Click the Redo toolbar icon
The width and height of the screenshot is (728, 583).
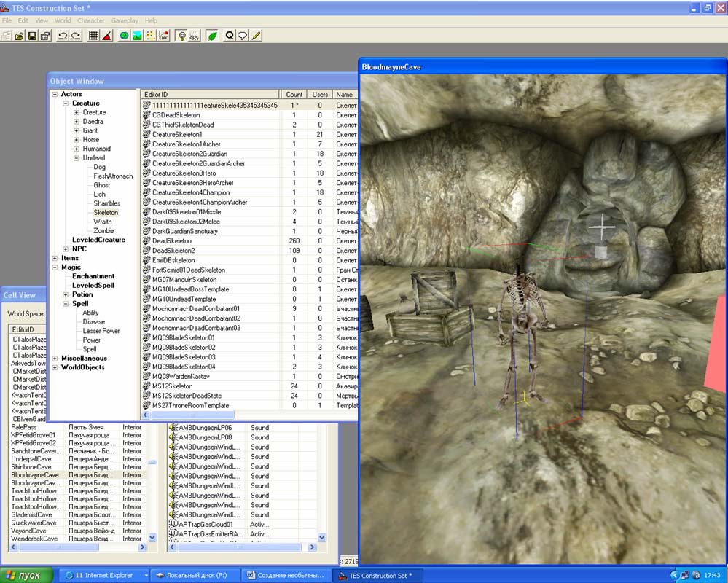(x=76, y=36)
